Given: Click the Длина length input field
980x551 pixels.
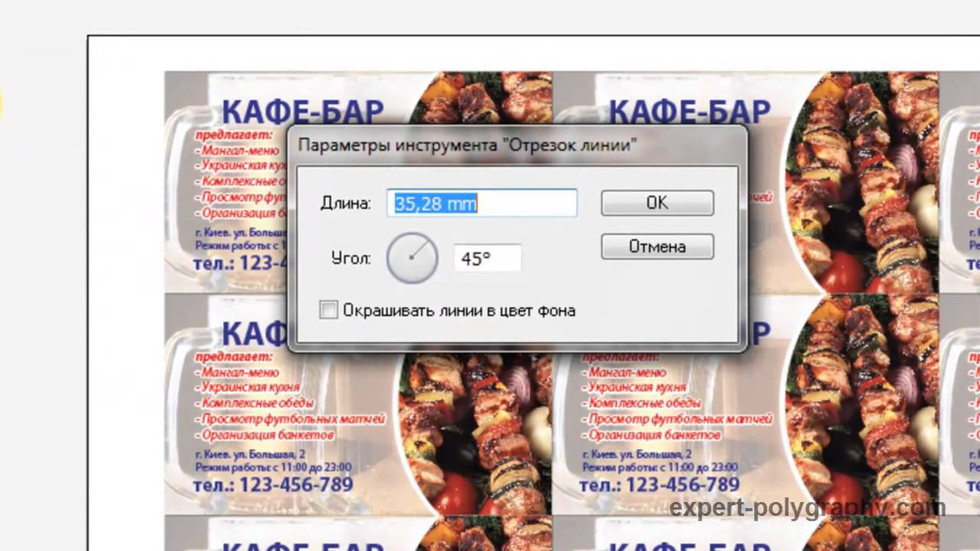Looking at the screenshot, I should click(x=482, y=203).
